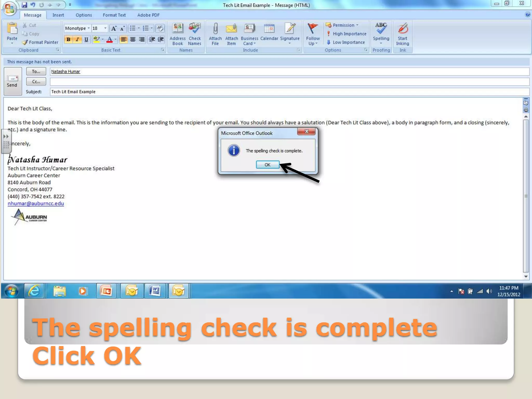Click the Grow Font icon

tap(114, 28)
